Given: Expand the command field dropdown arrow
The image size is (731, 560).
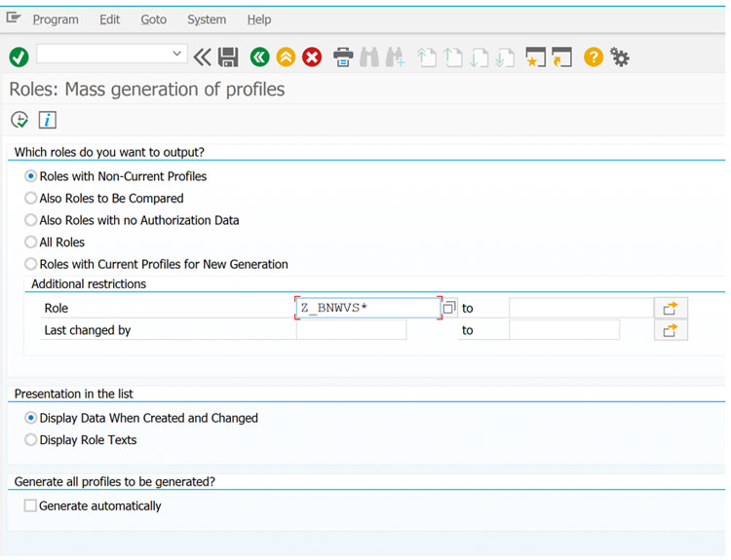Looking at the screenshot, I should 177,54.
